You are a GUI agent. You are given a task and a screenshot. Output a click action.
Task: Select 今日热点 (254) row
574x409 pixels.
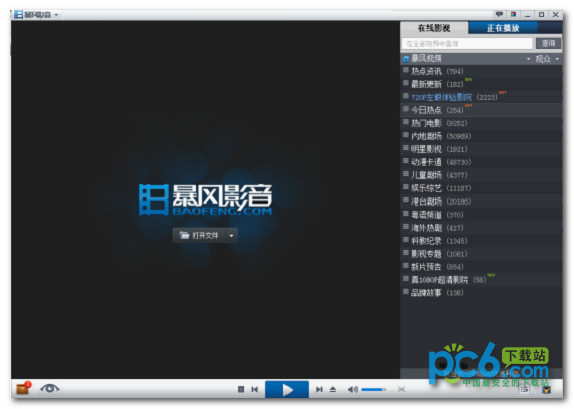481,110
